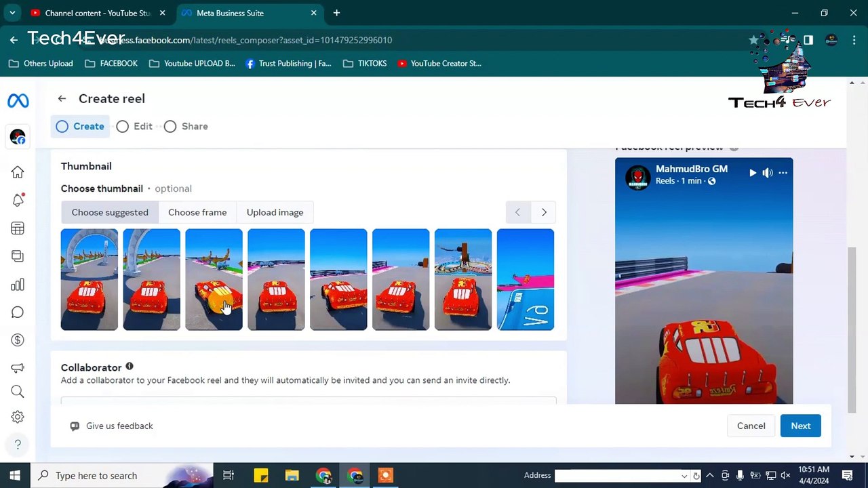The image size is (868, 488).
Task: Open the Insights bar chart icon
Action: coord(18,285)
